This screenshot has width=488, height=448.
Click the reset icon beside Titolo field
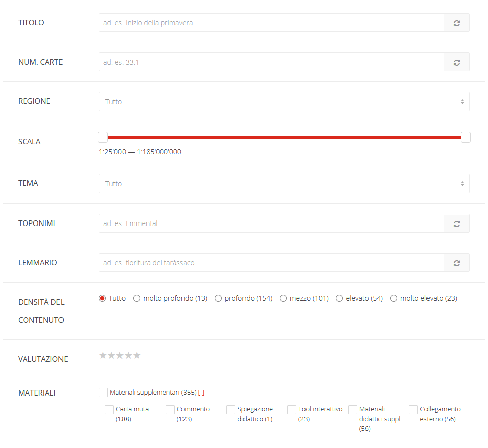pyautogui.click(x=456, y=23)
